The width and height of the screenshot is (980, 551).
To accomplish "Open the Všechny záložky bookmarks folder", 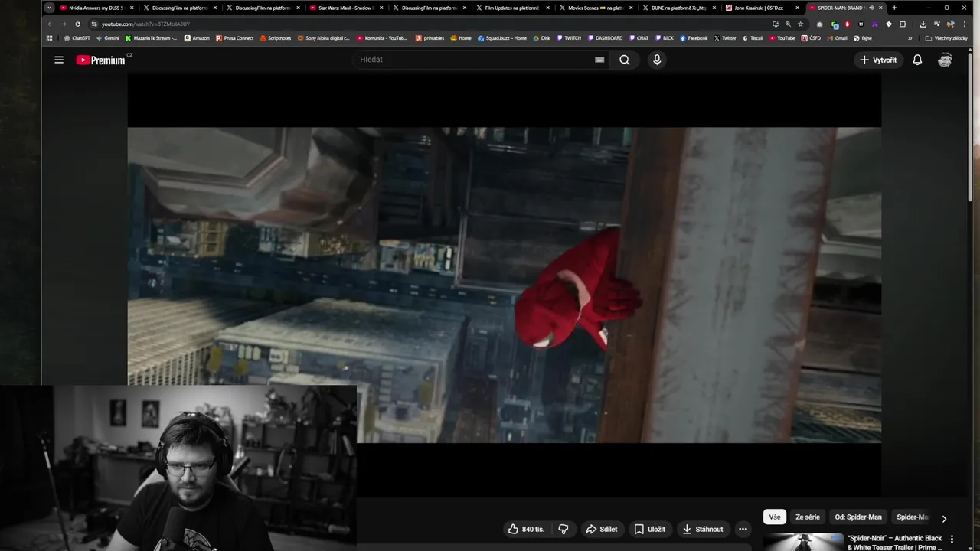I will pos(946,38).
